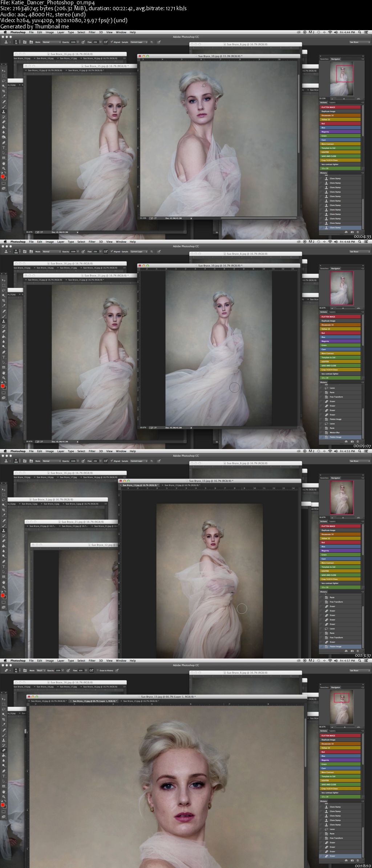
Task: Select the Paint Bucket tool in the 4:53 PM frame
Action: pyautogui.click(x=4, y=546)
